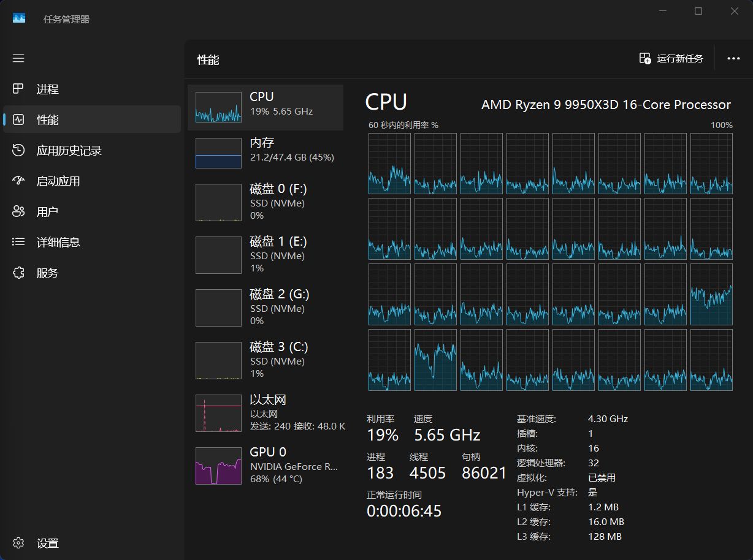Click the Task Manager app icon
The image size is (753, 560).
click(x=19, y=18)
